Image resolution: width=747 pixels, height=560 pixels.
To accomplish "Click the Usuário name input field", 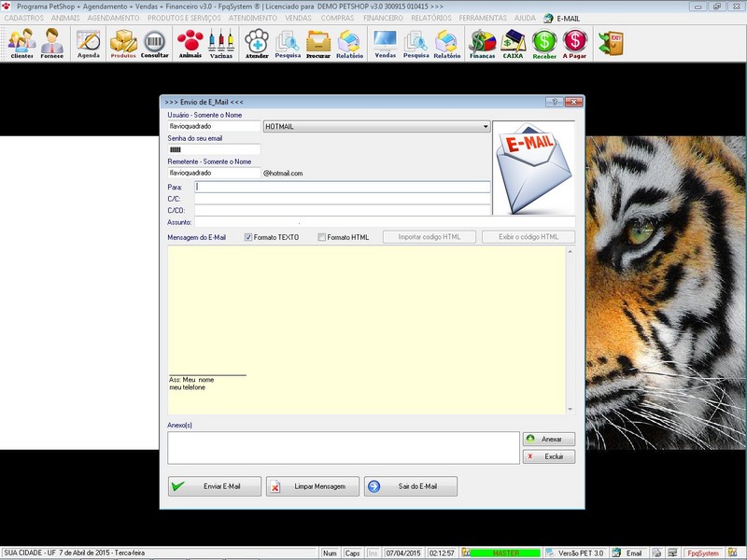I will coord(214,126).
